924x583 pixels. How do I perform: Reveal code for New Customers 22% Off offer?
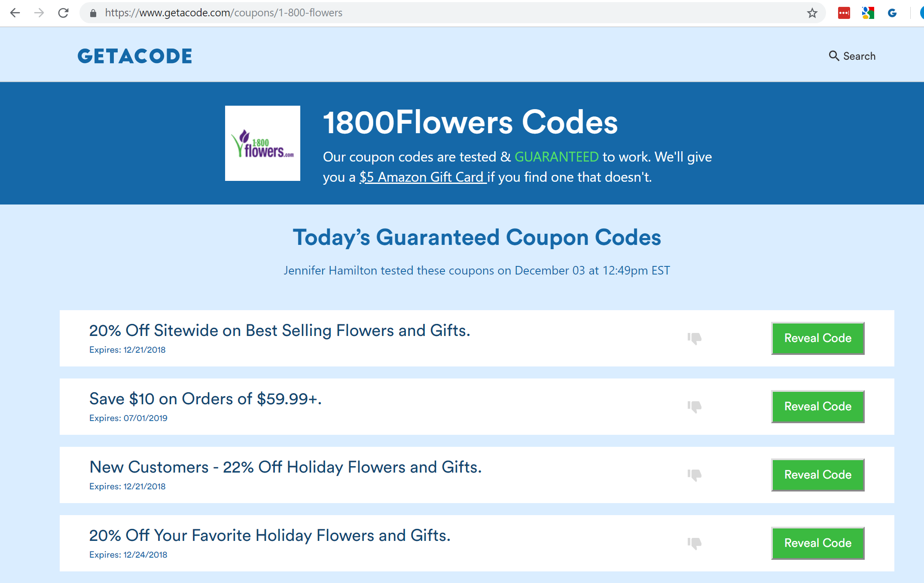click(x=817, y=475)
